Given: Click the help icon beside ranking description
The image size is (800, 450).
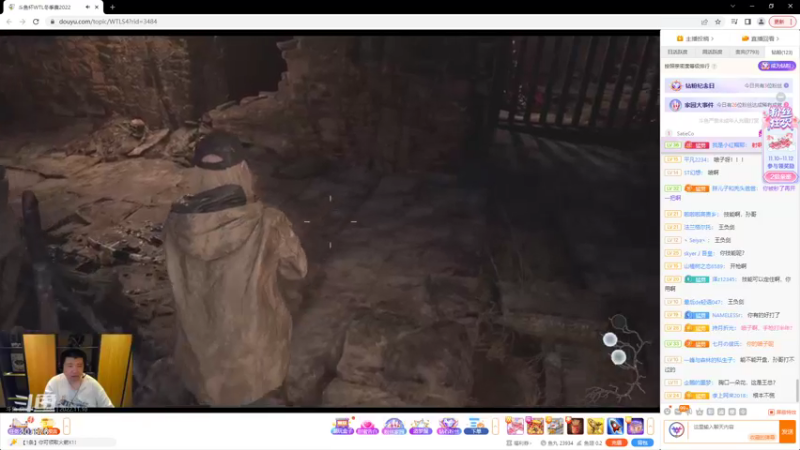Looking at the screenshot, I should pyautogui.click(x=714, y=66).
